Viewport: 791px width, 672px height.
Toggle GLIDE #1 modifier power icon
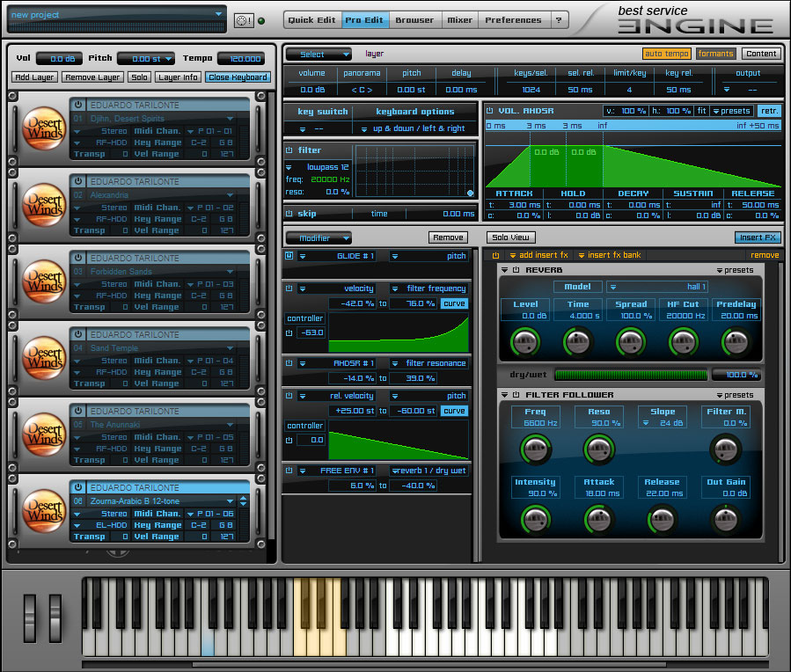[289, 256]
